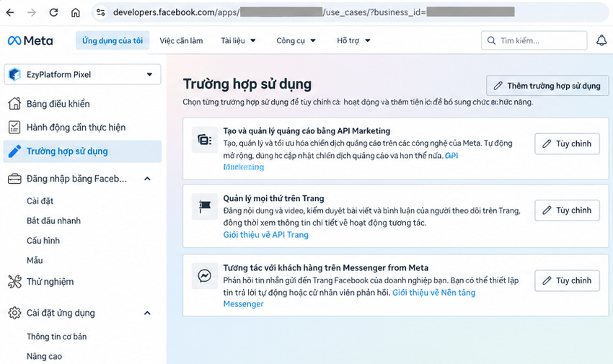Click the Meta logo

[x=30, y=40]
